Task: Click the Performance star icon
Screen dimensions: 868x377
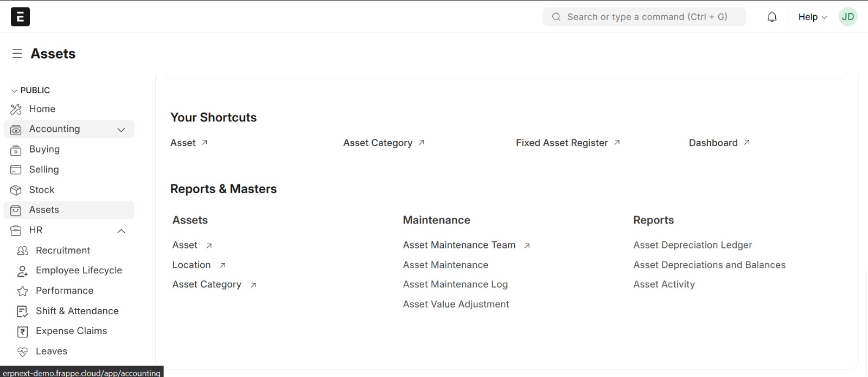Action: [x=22, y=291]
